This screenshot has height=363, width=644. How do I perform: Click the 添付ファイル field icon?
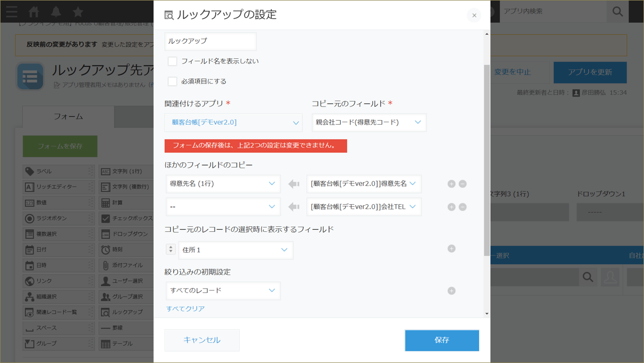pos(105,265)
